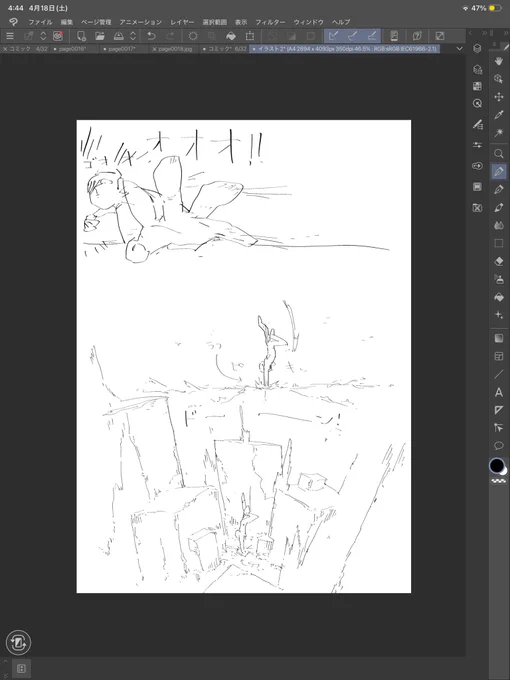Image resolution: width=510 pixels, height=680 pixels.
Task: Toggle the smartphone preview icon
Action: 394,36
